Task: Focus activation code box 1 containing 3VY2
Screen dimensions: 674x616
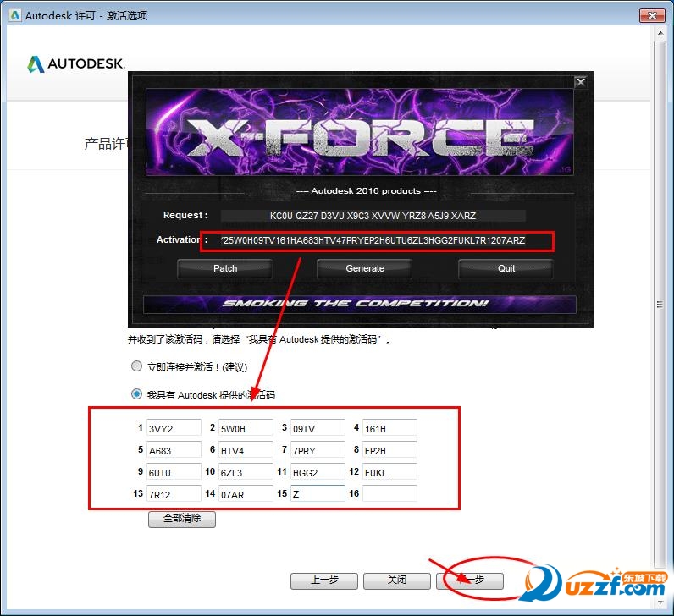Action: (x=174, y=428)
